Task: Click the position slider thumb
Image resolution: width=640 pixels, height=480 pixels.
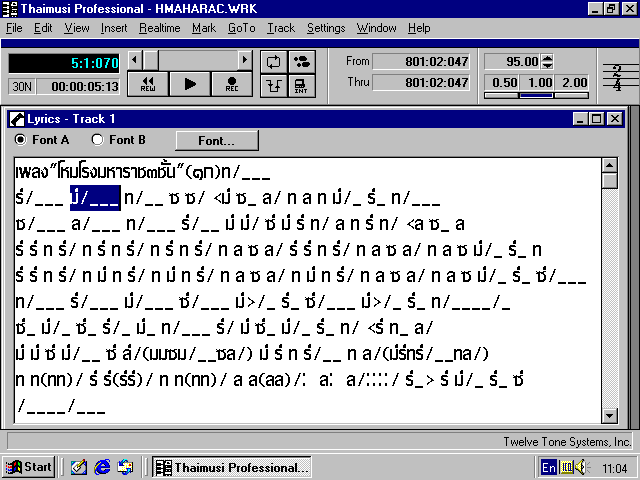Action: (x=151, y=60)
